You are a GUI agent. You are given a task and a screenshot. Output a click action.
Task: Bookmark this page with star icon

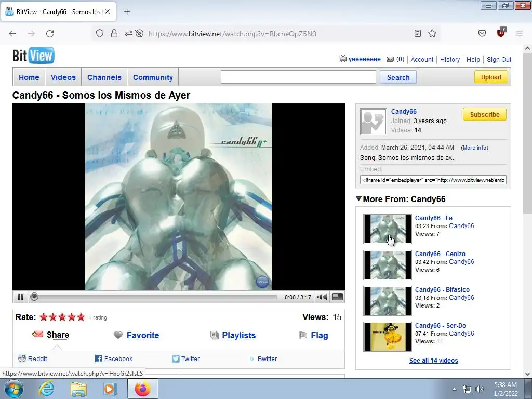[x=432, y=33]
